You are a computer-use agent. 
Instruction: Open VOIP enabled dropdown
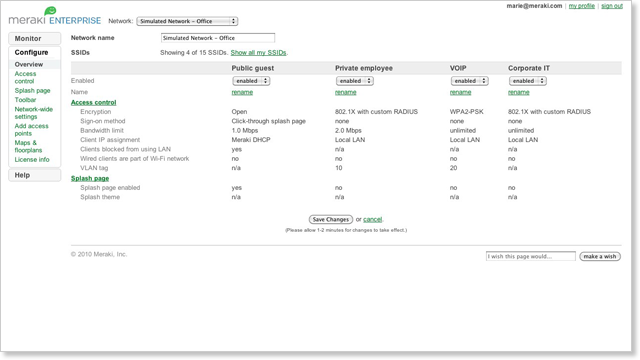(469, 81)
